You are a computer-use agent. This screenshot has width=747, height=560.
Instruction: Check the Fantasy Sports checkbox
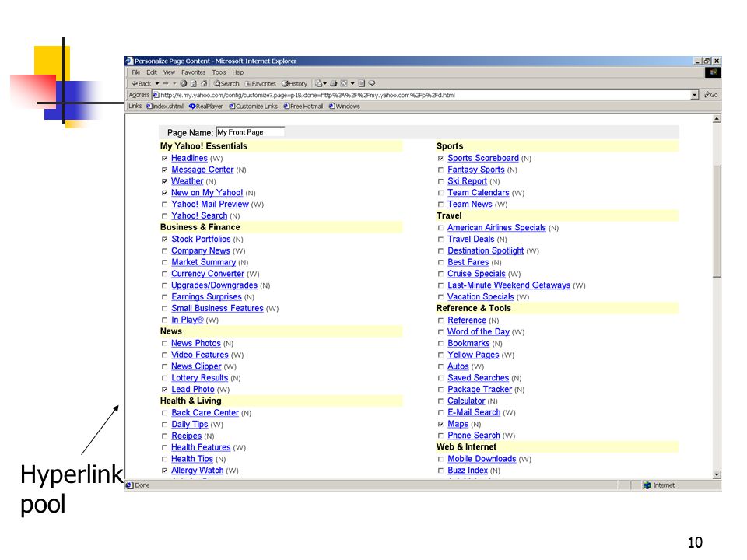click(x=440, y=170)
